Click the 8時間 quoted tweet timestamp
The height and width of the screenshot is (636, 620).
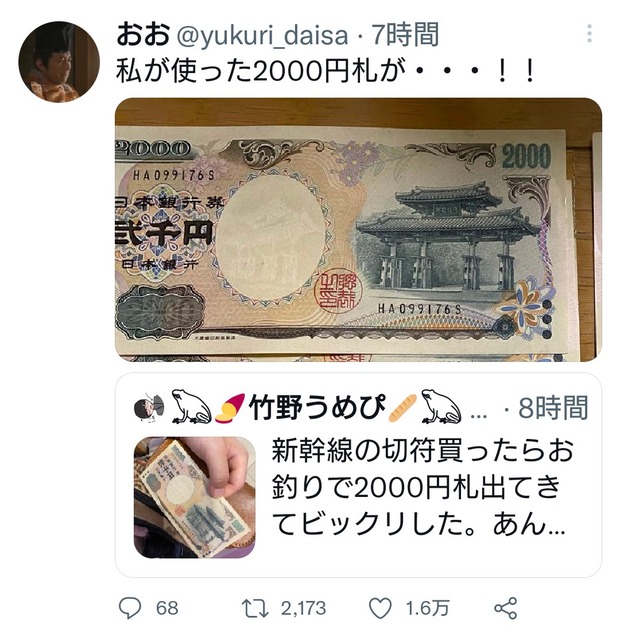pyautogui.click(x=553, y=408)
